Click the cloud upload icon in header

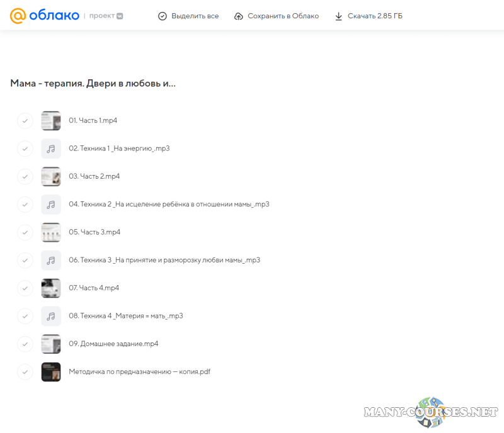[x=238, y=16]
